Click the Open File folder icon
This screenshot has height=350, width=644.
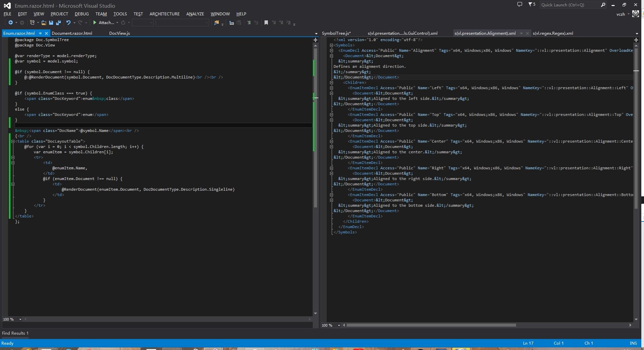click(x=43, y=23)
